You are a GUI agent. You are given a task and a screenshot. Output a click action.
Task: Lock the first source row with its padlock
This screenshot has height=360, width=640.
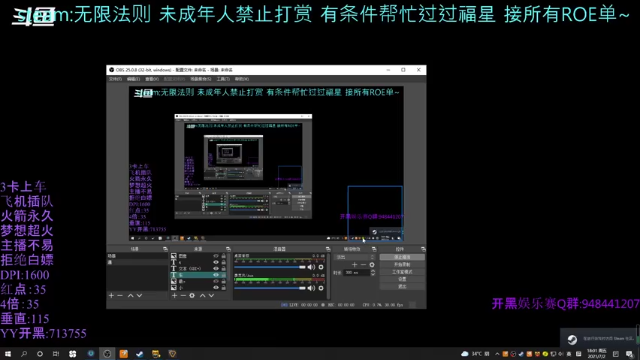223,256
